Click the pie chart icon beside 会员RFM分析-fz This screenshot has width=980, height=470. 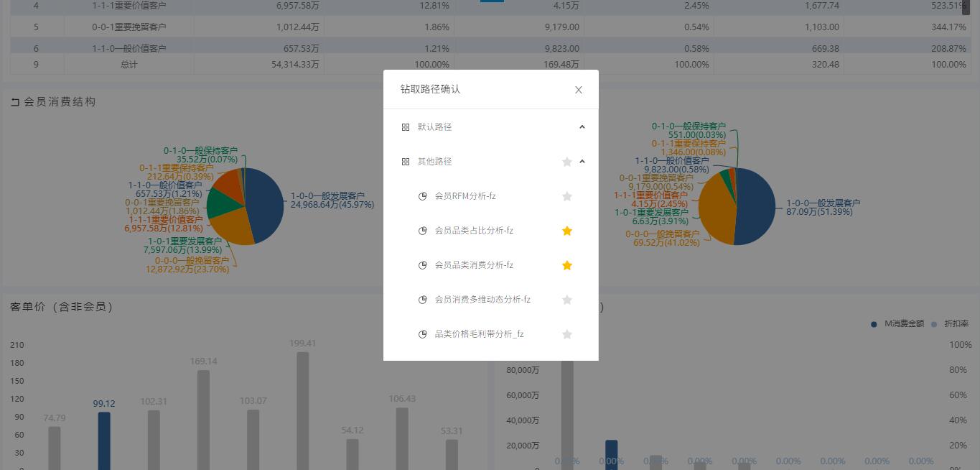422,195
